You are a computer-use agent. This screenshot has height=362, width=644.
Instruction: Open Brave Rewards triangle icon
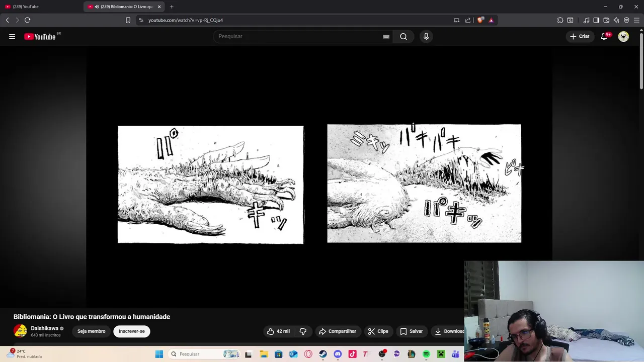coord(491,20)
